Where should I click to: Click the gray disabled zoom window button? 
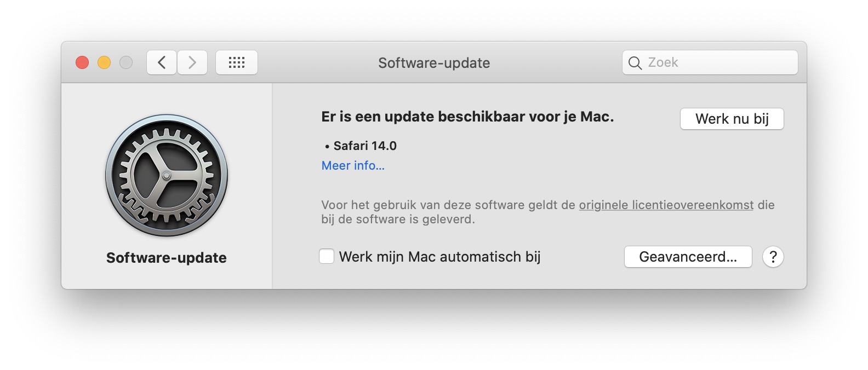pyautogui.click(x=126, y=62)
